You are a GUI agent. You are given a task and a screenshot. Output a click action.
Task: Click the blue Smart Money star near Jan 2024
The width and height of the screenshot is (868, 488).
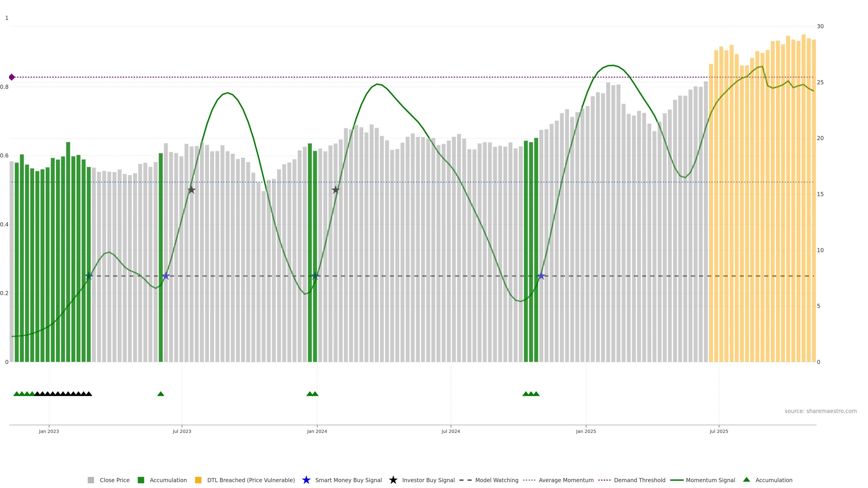click(315, 276)
